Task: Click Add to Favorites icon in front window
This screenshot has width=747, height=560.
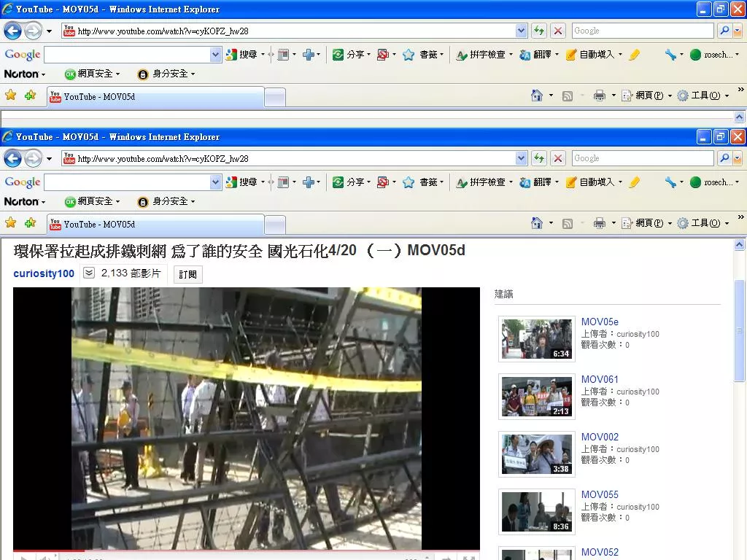Action: click(30, 223)
